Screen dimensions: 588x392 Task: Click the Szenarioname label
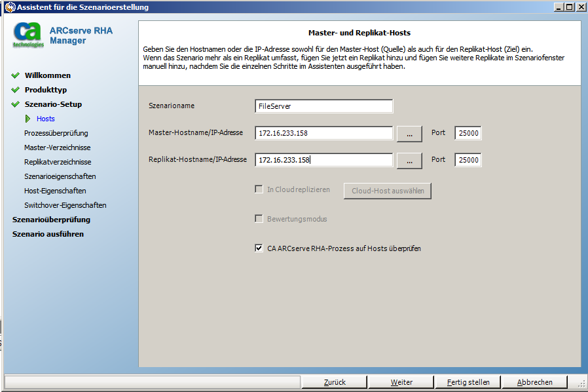(x=172, y=106)
